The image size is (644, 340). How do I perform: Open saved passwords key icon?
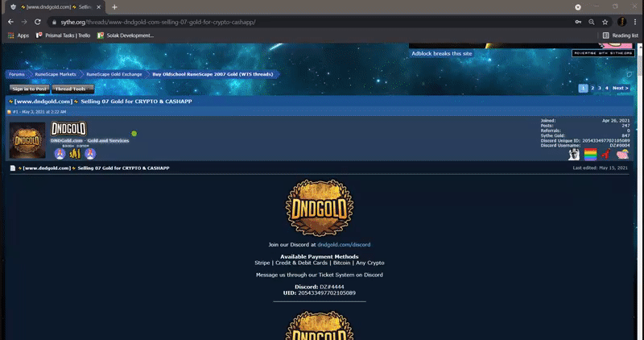pyautogui.click(x=578, y=23)
